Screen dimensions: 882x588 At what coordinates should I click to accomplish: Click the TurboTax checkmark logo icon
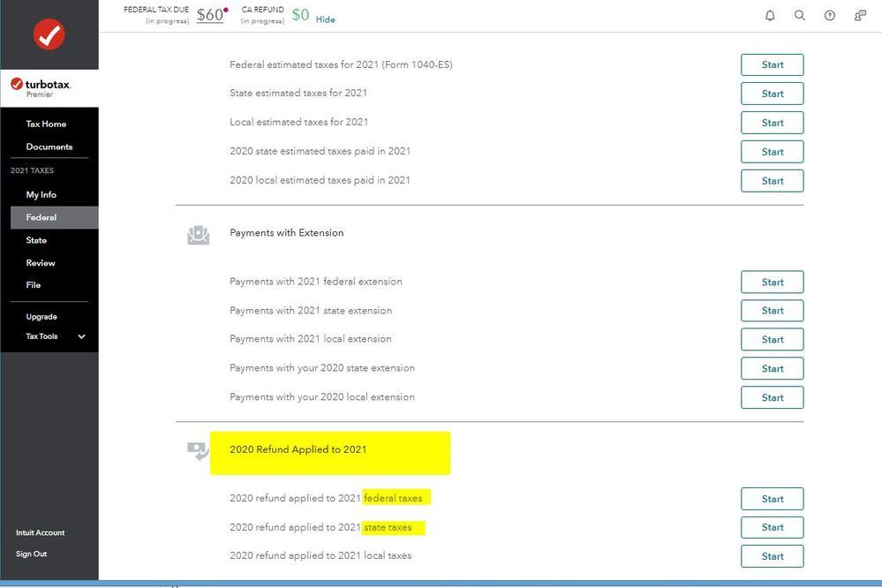49,34
